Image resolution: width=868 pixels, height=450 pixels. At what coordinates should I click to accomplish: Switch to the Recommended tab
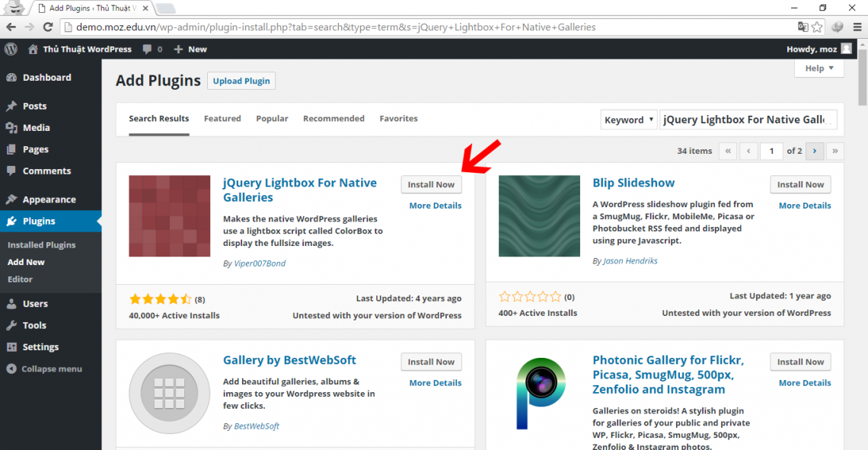click(x=333, y=118)
